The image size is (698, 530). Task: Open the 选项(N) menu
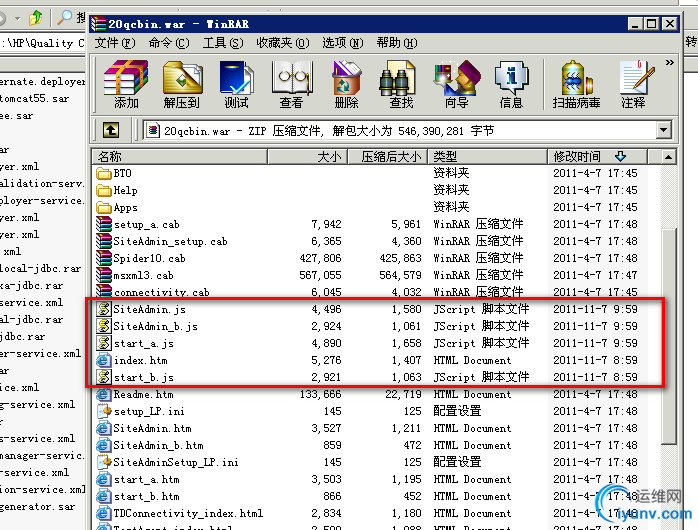[343, 43]
